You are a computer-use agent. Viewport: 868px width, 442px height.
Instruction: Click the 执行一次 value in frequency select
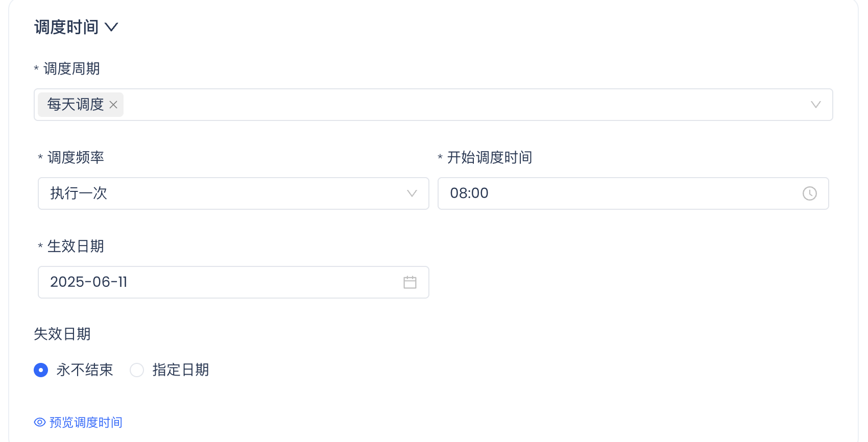[x=79, y=193]
